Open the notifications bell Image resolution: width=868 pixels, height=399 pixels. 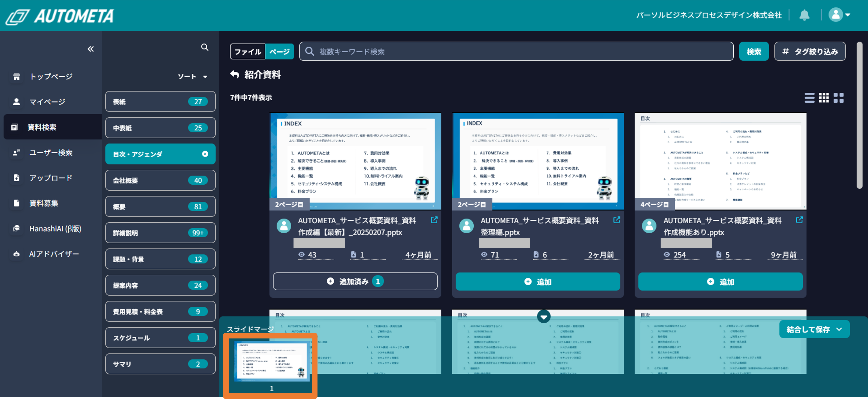click(x=804, y=15)
